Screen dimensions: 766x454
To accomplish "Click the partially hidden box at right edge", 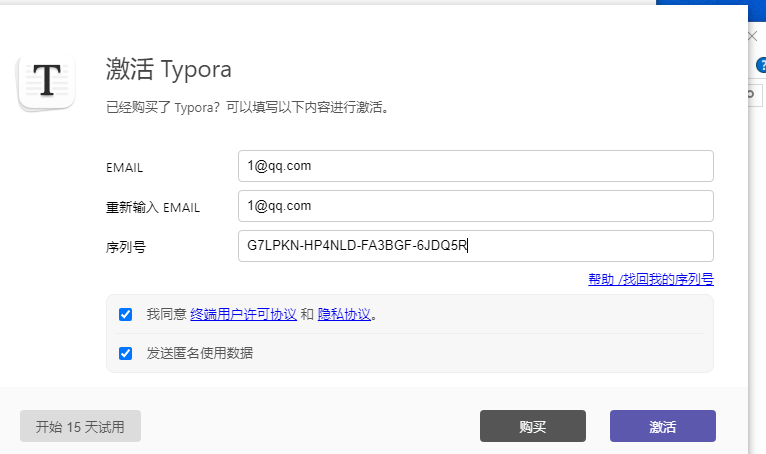I will point(759,93).
